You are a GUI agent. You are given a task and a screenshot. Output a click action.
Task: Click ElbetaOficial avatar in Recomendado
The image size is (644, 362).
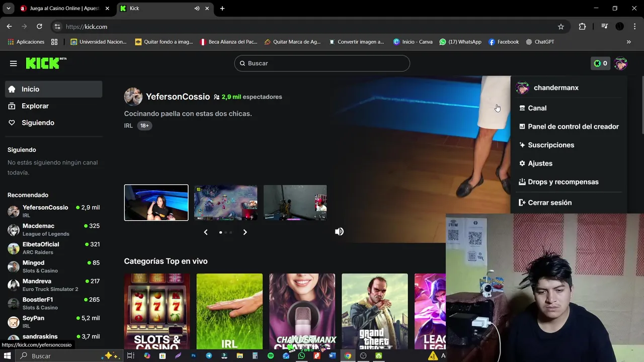pyautogui.click(x=14, y=248)
